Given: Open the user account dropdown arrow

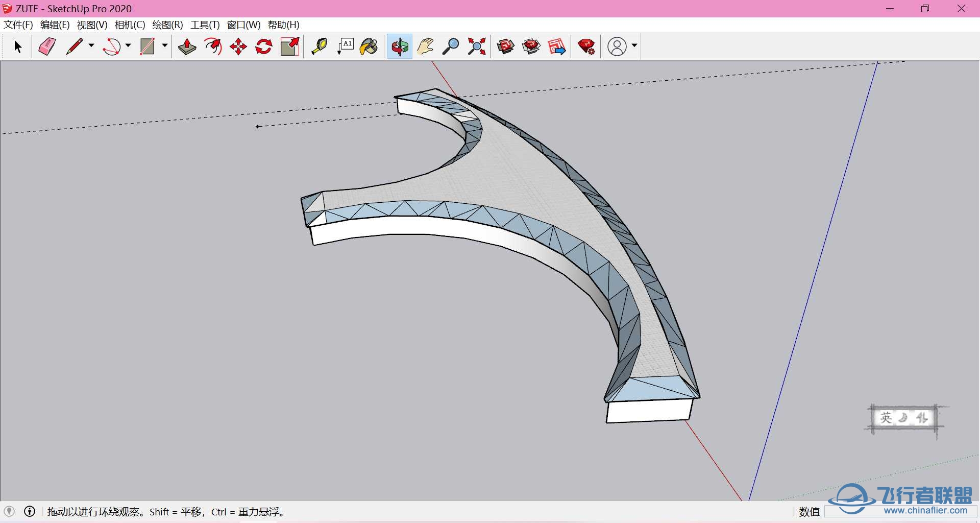Looking at the screenshot, I should click(x=634, y=45).
